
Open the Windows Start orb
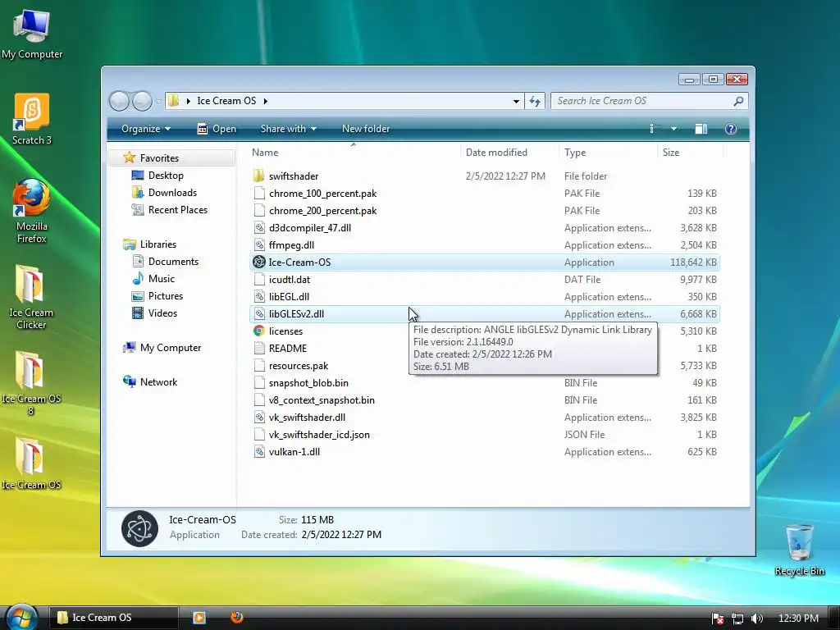point(21,617)
